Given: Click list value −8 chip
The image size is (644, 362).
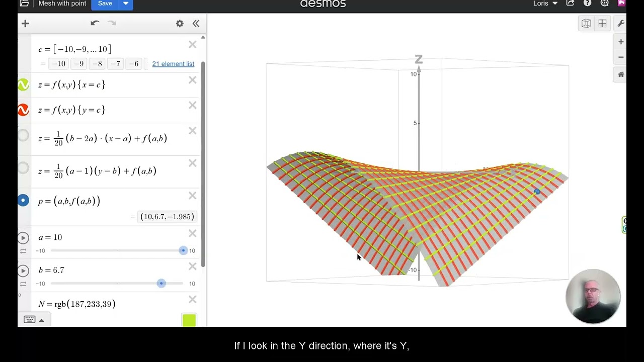Looking at the screenshot, I should coord(97,64).
